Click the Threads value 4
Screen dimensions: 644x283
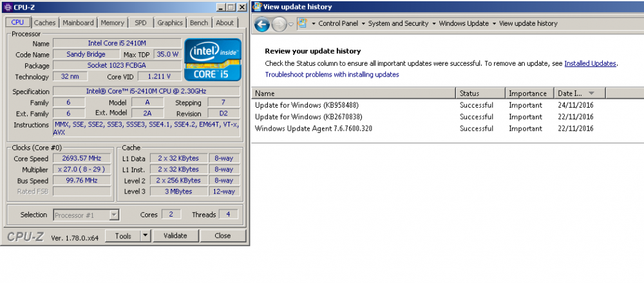228,214
